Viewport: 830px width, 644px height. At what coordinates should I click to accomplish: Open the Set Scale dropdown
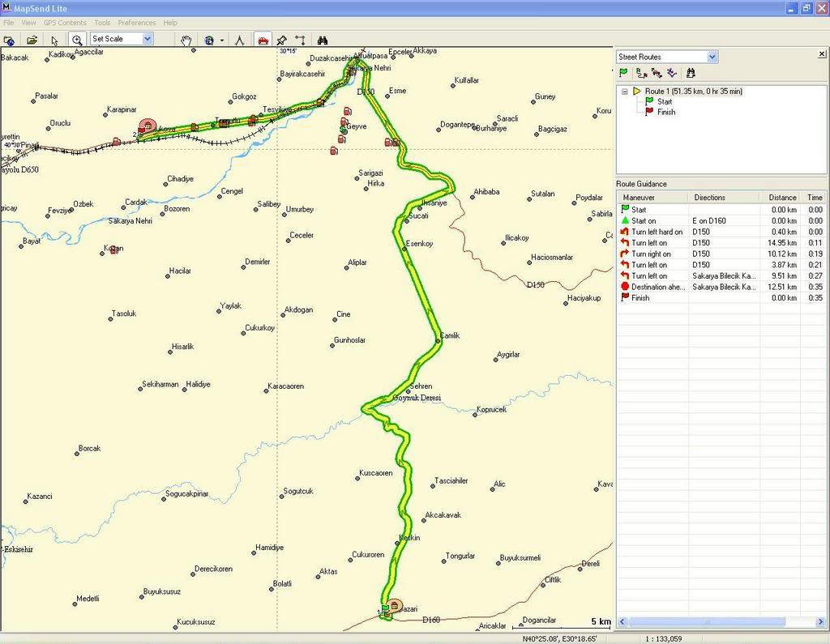pos(148,39)
